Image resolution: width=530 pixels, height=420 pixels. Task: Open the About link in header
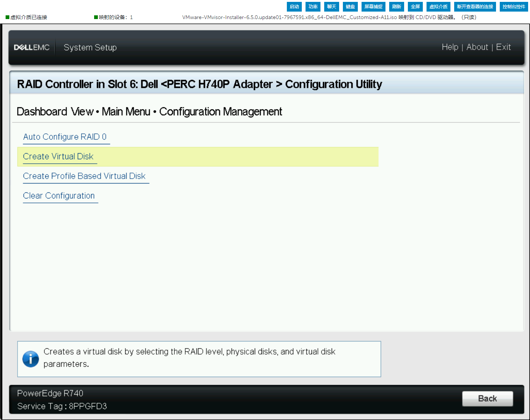click(x=477, y=47)
